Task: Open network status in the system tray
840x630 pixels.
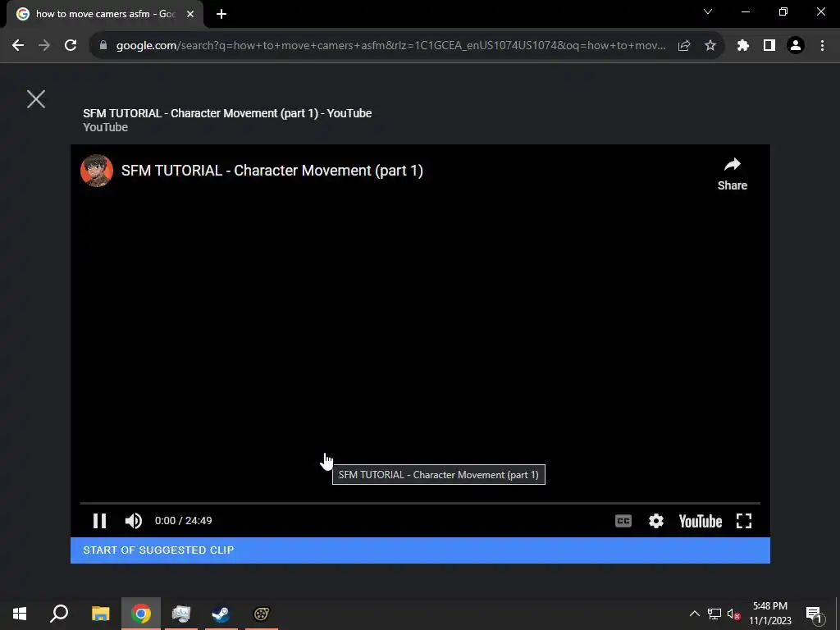Action: coord(714,614)
